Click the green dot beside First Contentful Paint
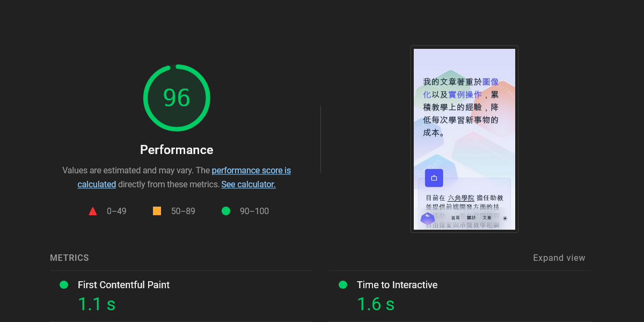 [64, 285]
